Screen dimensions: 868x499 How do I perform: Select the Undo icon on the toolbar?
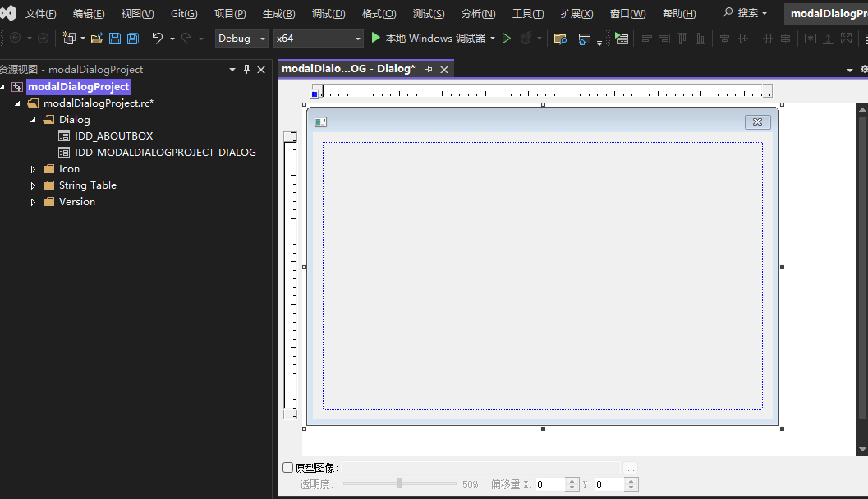[x=158, y=39]
